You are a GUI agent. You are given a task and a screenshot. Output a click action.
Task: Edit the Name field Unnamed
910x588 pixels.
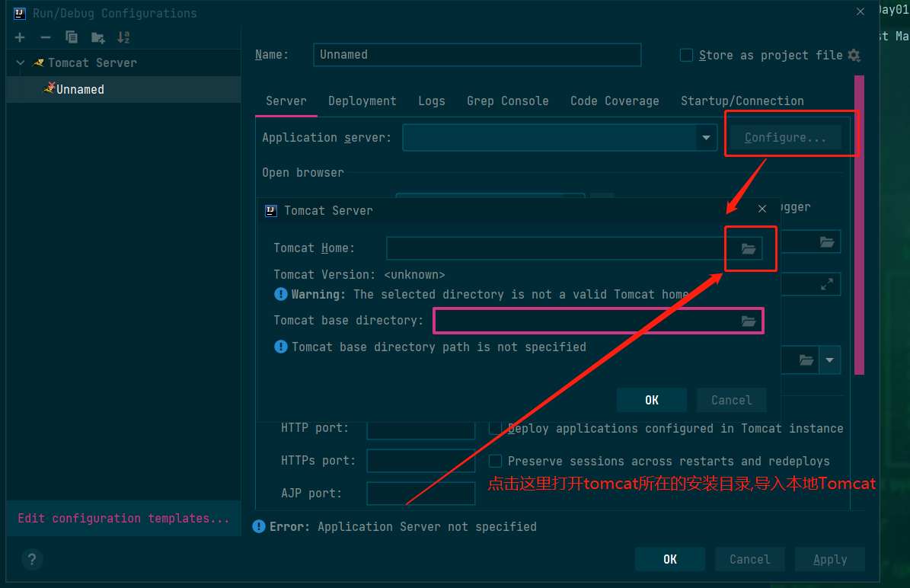point(477,55)
